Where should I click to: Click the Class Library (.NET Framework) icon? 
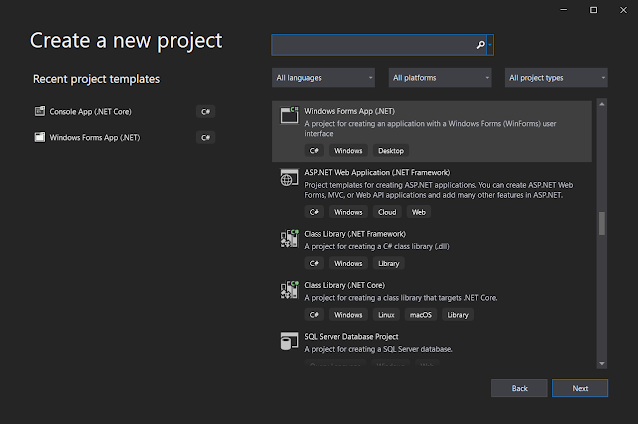(x=290, y=238)
